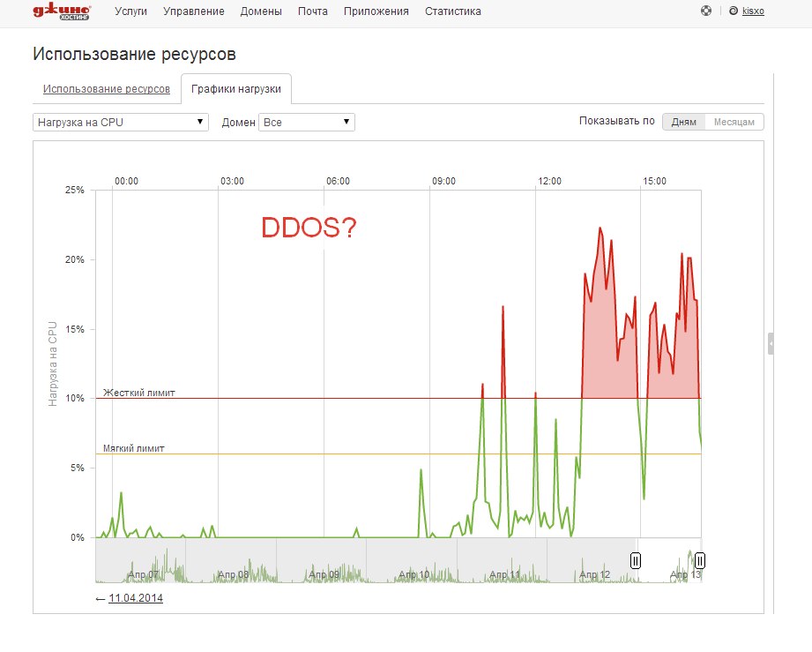Viewport: 812px width, 652px height.
Task: Click the 15% axis label
Action: (75, 329)
